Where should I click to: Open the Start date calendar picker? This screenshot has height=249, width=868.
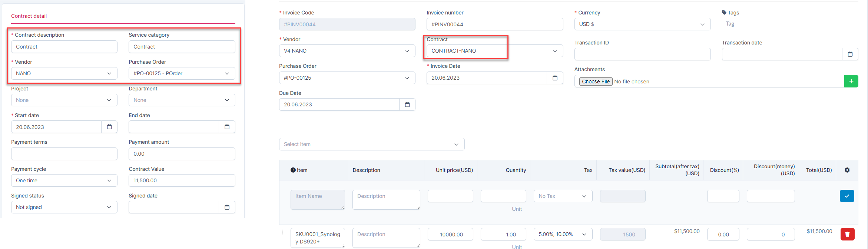coord(109,127)
